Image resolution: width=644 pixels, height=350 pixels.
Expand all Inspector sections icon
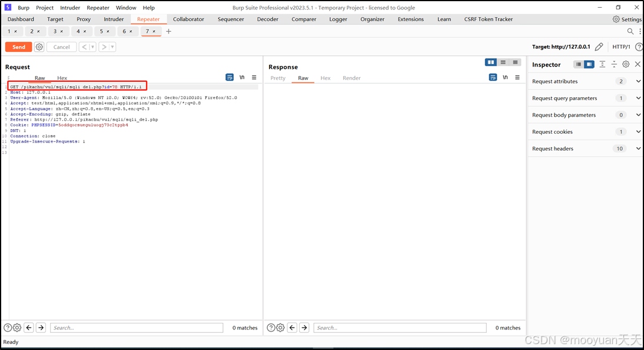[x=602, y=64]
